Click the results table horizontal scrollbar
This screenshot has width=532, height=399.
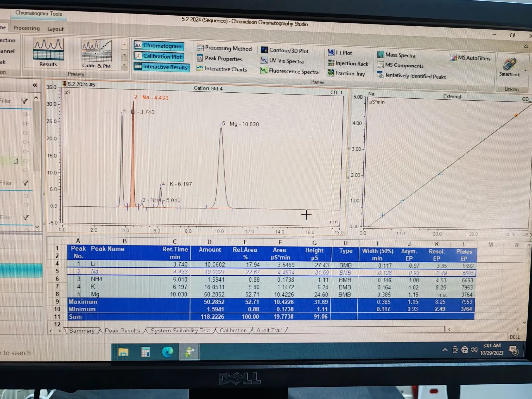coord(482,329)
